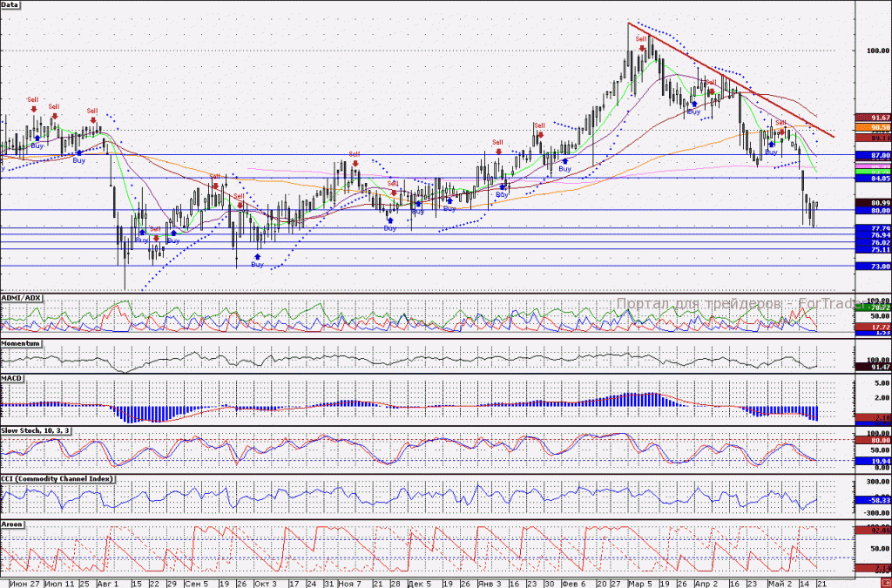
Task: Click the 80.99 current price tag
Action: pyautogui.click(x=873, y=202)
